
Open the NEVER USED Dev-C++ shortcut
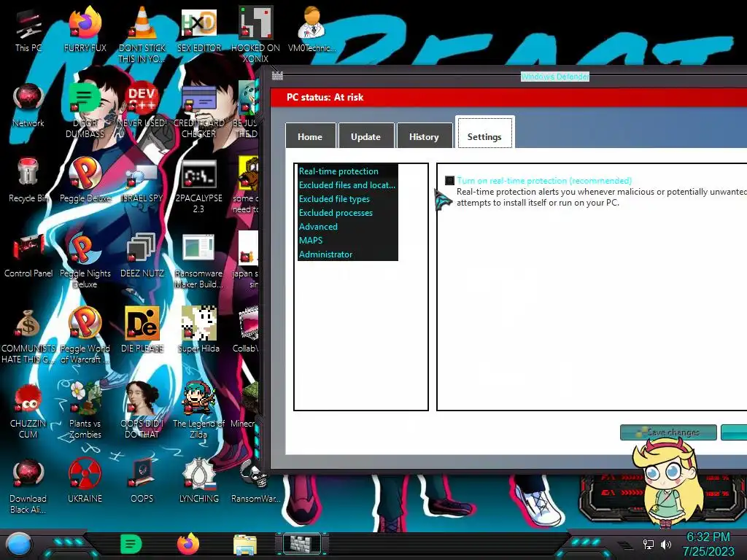tap(142, 105)
